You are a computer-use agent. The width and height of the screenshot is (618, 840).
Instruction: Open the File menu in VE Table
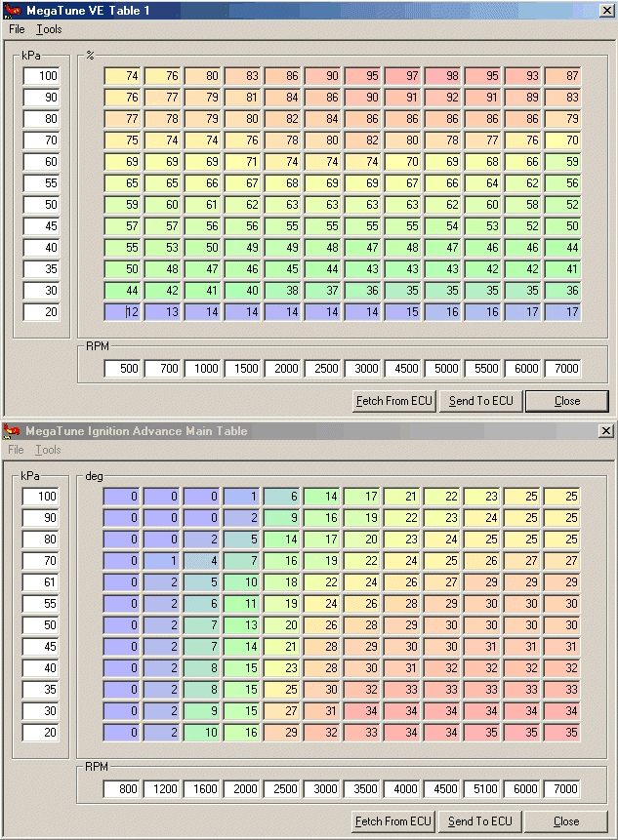17,29
